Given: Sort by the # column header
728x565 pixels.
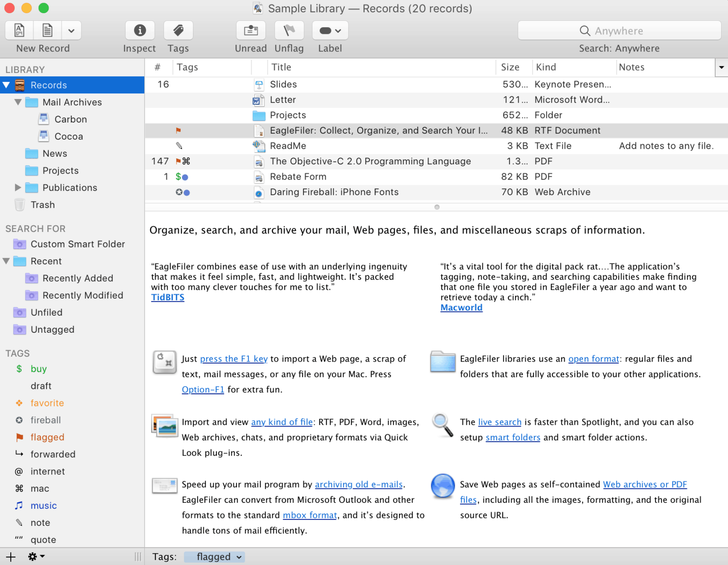Looking at the screenshot, I should click(x=157, y=67).
